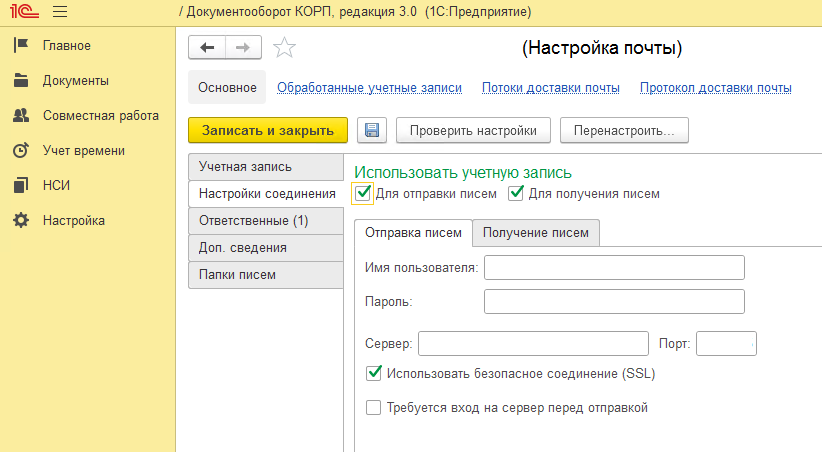822x452 pixels.
Task: Toggle Для отправки писем checkbox
Action: pyautogui.click(x=363, y=193)
